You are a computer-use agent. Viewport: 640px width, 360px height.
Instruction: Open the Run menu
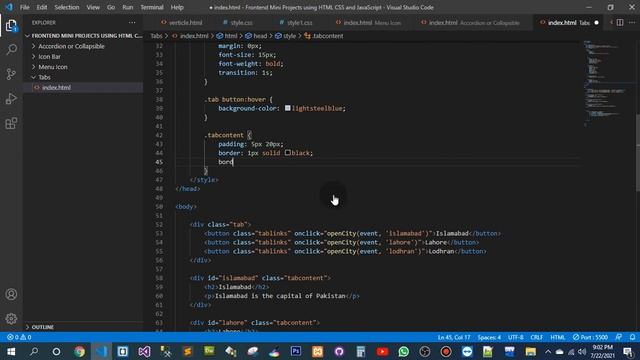pyautogui.click(x=128, y=7)
